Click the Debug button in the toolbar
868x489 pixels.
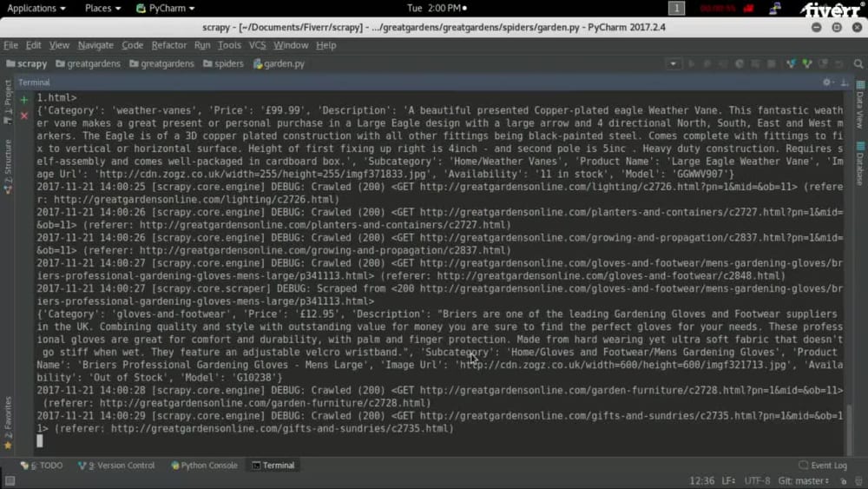[x=707, y=63]
